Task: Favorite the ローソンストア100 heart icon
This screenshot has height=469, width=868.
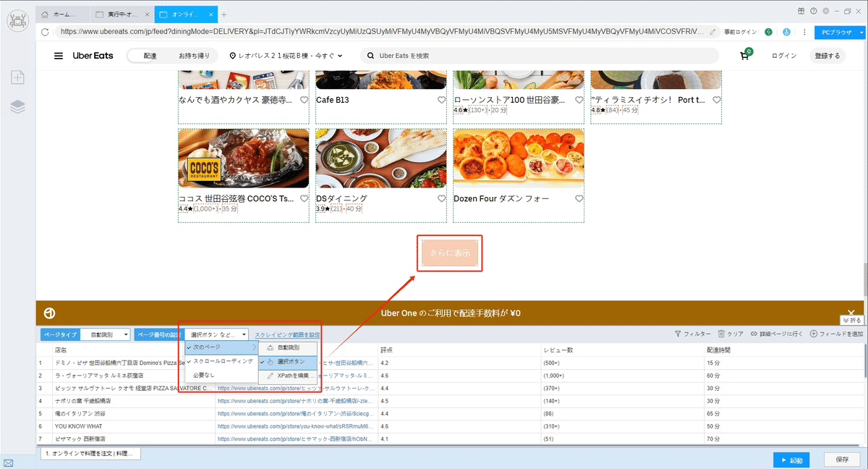Action: 579,100
